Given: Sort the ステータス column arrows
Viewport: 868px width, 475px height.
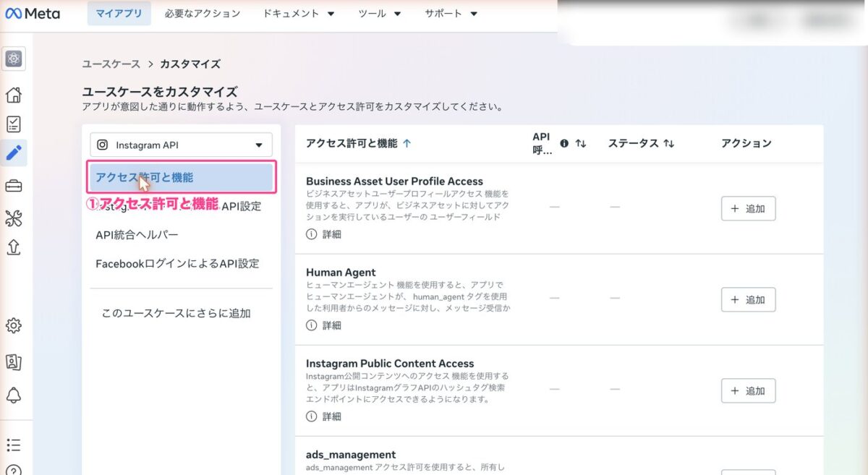Looking at the screenshot, I should click(668, 143).
